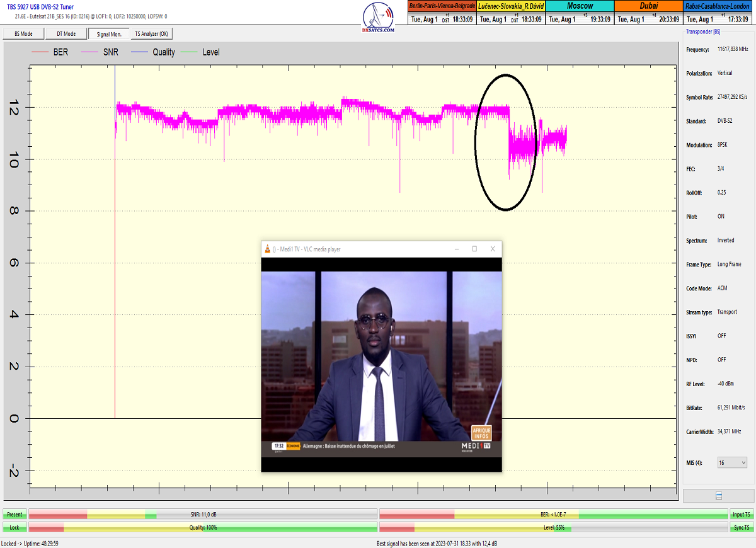Screen dimensions: 756x548
Task: Click the SNR 11,0 dB level bar
Action: click(203, 515)
